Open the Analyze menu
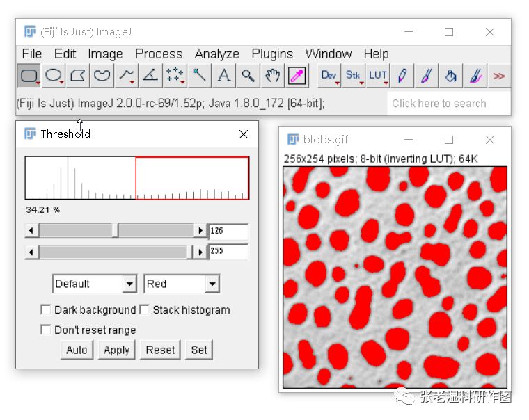The width and height of the screenshot is (529, 420). [216, 54]
